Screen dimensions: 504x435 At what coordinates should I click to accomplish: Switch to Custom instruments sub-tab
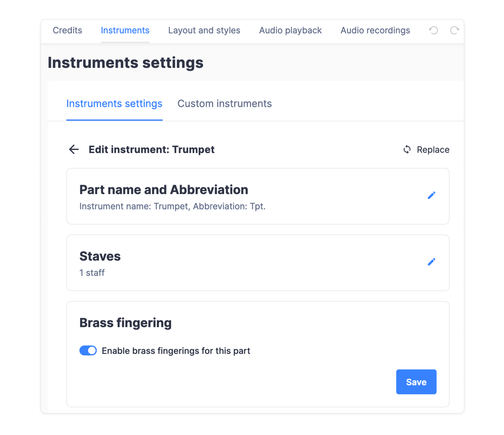click(225, 104)
